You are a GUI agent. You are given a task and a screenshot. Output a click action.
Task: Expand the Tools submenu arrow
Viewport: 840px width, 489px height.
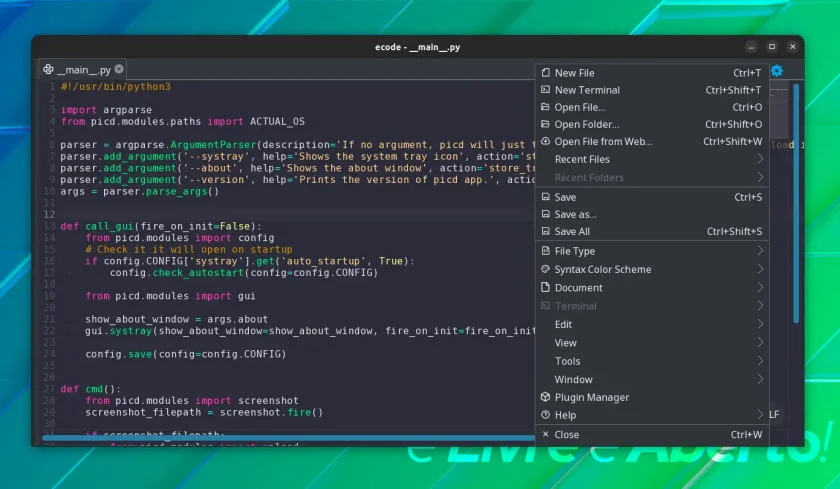click(x=760, y=360)
